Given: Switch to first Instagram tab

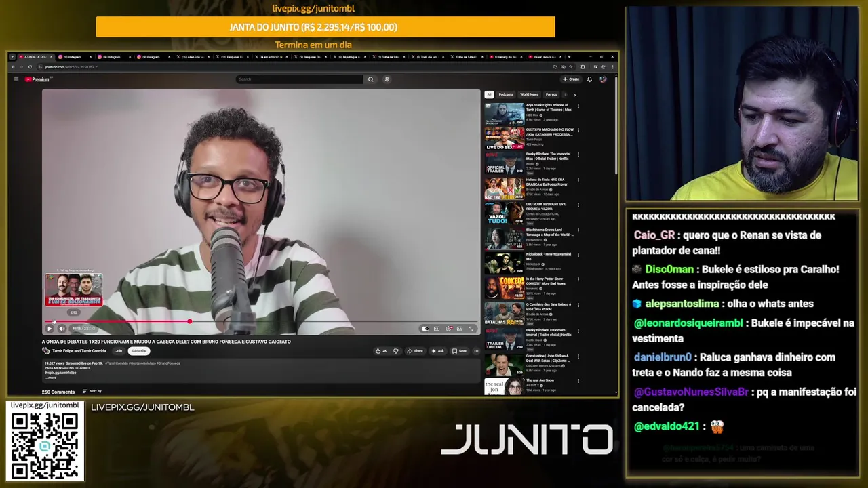Looking at the screenshot, I should point(75,57).
